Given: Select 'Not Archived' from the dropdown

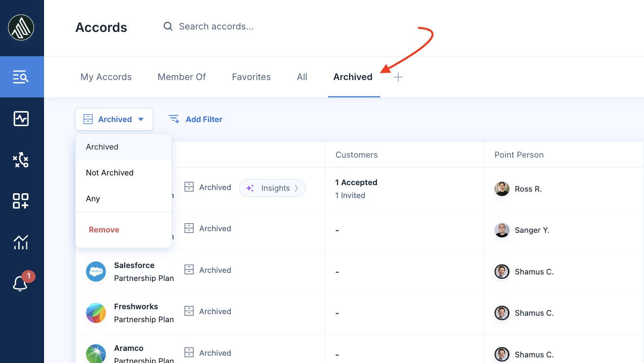Looking at the screenshot, I should (x=109, y=173).
